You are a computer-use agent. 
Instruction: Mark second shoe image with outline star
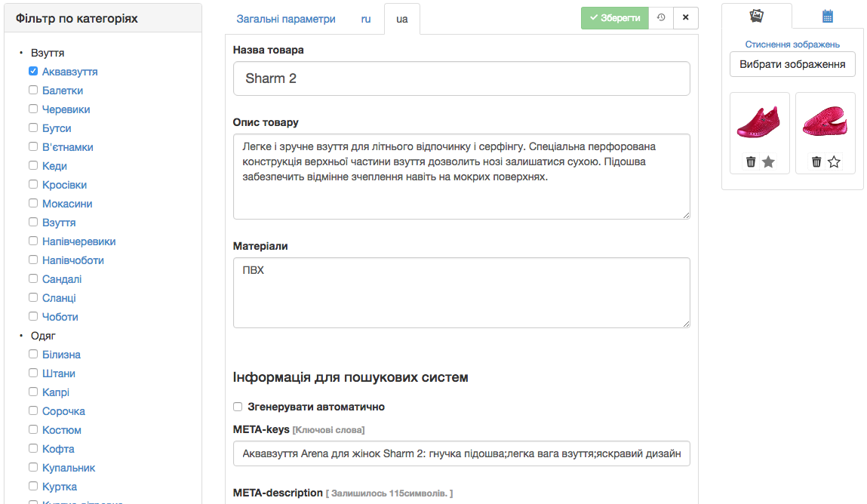(x=834, y=161)
